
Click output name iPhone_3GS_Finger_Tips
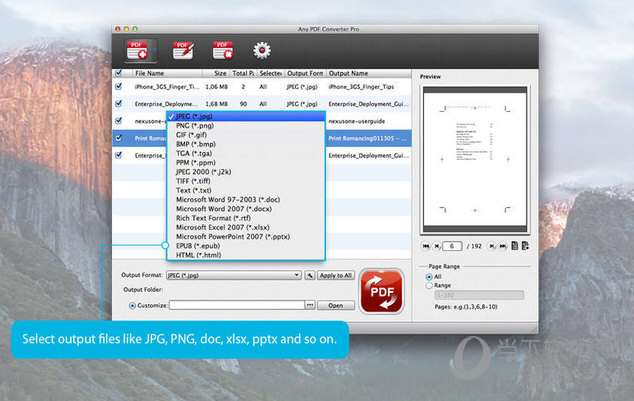(361, 87)
